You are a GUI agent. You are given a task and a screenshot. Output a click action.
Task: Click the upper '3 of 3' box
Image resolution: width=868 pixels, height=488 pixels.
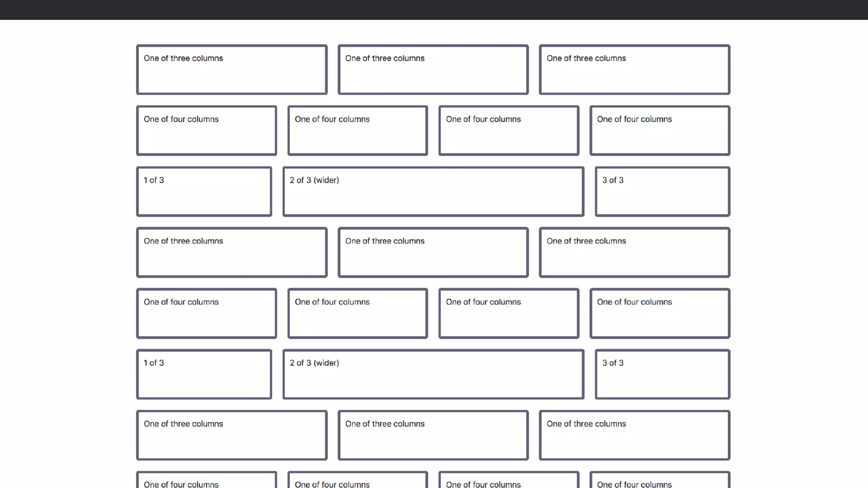(x=662, y=191)
